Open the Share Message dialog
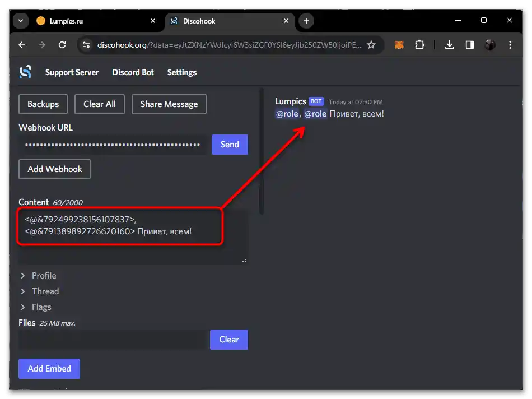Viewport: 532px width, 399px height. click(169, 104)
